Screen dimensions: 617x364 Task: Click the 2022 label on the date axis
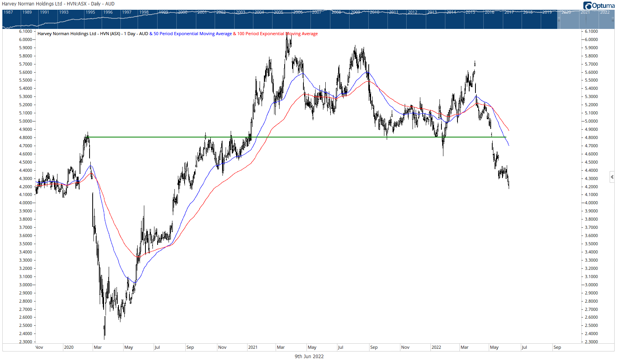tap(436, 347)
